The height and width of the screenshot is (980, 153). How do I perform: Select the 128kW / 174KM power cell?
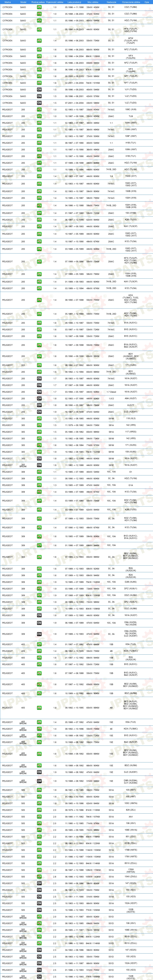93,870
